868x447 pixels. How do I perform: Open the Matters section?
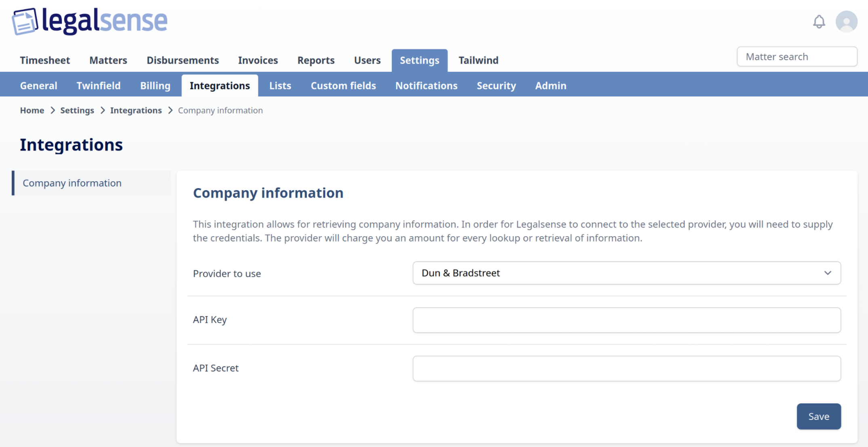[108, 60]
